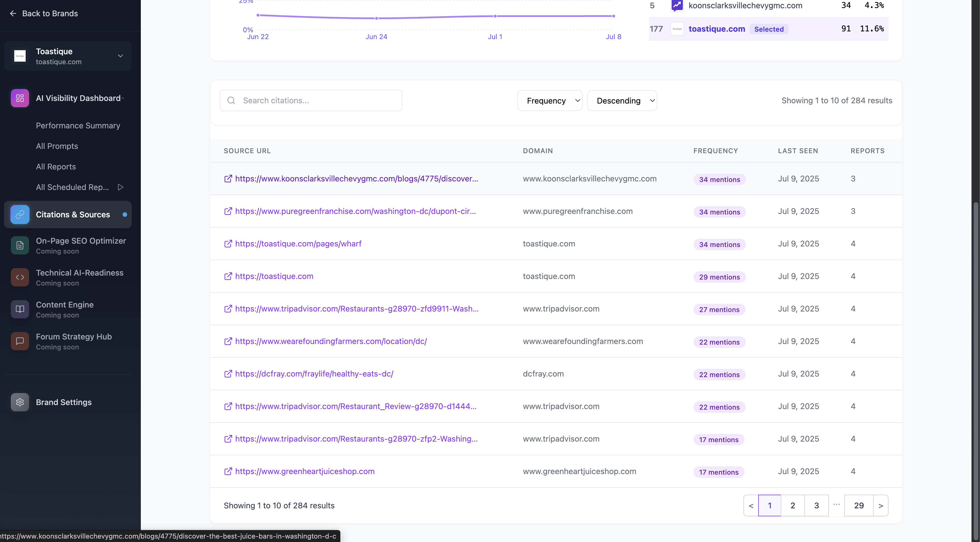Screen dimensions: 980x542
Task: Open the toastique.com/pages/wharf link
Action: coord(298,244)
